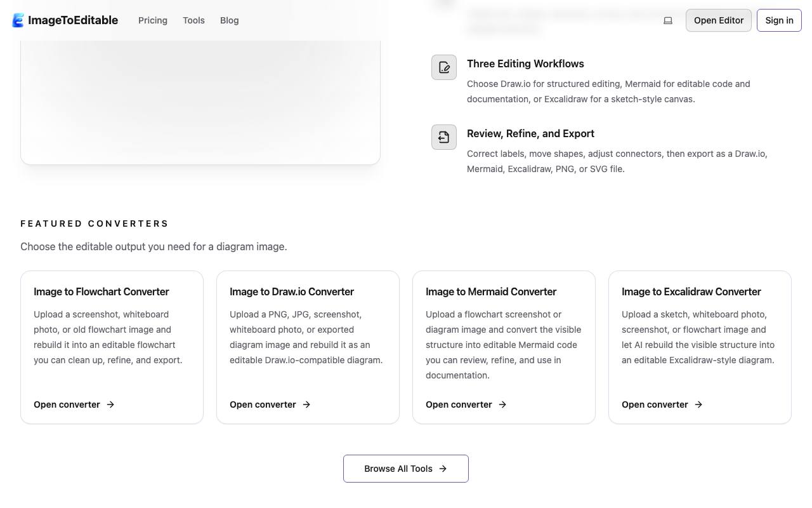The width and height of the screenshot is (812, 508).
Task: Click Excalidraw card description 'Upload a sketch, whiteboard'
Action: [698, 337]
